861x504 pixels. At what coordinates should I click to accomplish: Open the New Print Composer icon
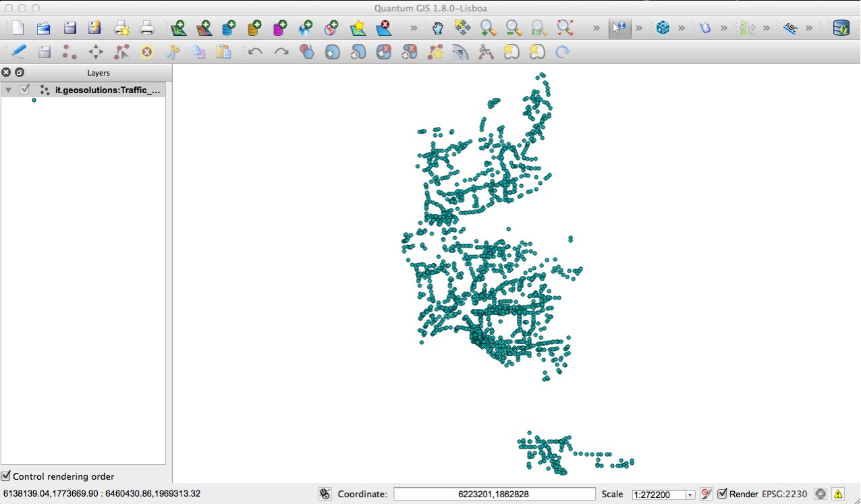pyautogui.click(x=121, y=28)
